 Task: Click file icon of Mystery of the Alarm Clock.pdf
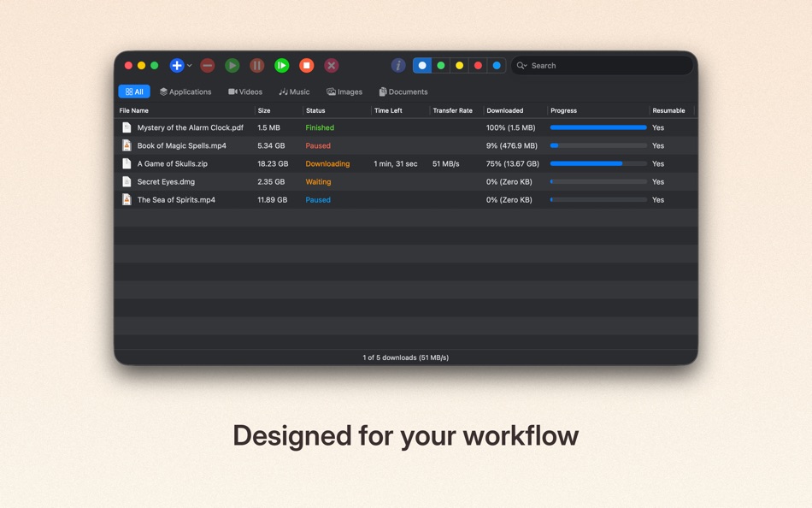[127, 127]
